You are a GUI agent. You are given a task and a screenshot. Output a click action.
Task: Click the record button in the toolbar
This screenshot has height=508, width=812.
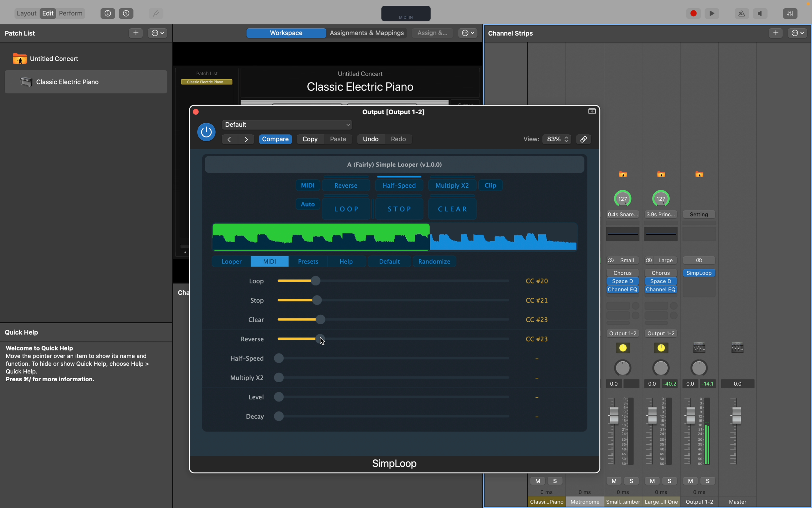pos(694,13)
